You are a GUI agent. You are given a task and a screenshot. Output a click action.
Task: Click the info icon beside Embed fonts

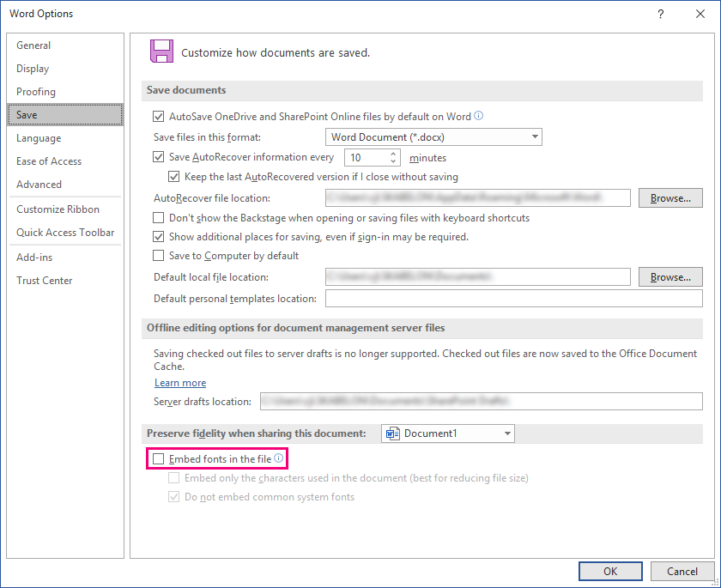(x=279, y=458)
